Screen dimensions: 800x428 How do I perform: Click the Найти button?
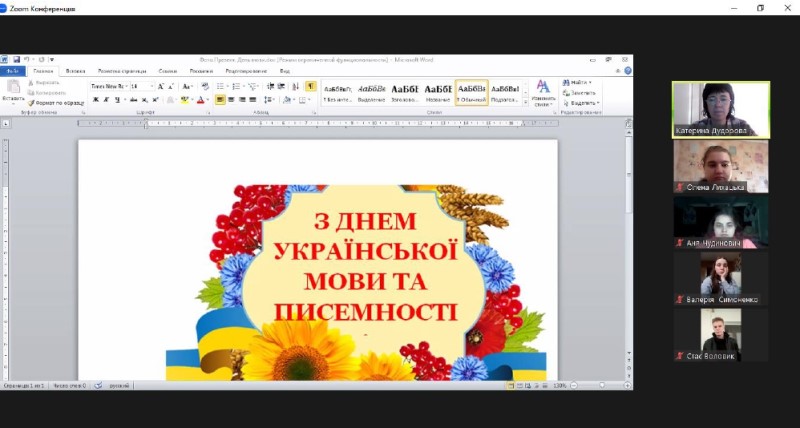(577, 83)
